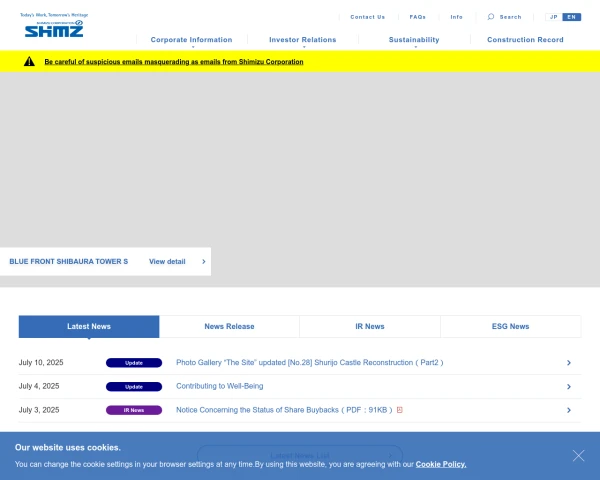Open the FAQs page
Viewport: 600px width, 480px height.
pyautogui.click(x=417, y=17)
